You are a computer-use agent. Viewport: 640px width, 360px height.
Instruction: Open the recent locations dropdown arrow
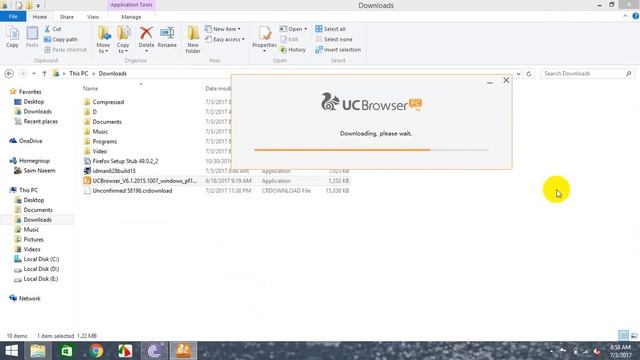click(34, 73)
